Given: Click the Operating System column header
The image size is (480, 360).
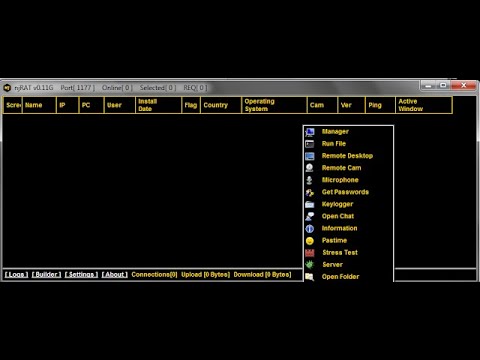Looking at the screenshot, I should point(274,105).
